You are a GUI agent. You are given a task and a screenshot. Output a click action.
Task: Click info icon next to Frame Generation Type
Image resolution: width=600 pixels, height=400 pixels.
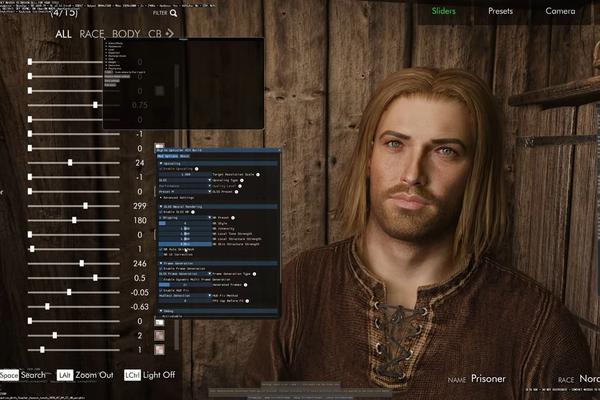coord(254,274)
